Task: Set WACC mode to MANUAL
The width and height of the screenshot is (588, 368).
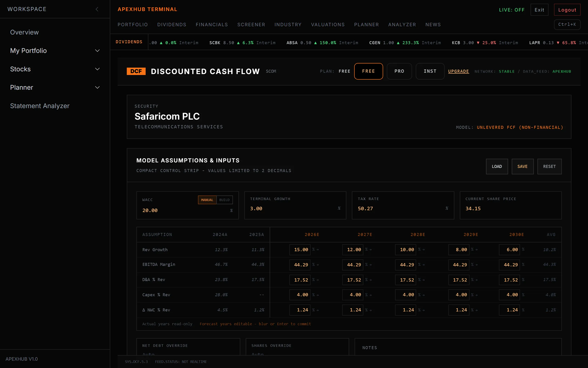Action: click(x=207, y=200)
